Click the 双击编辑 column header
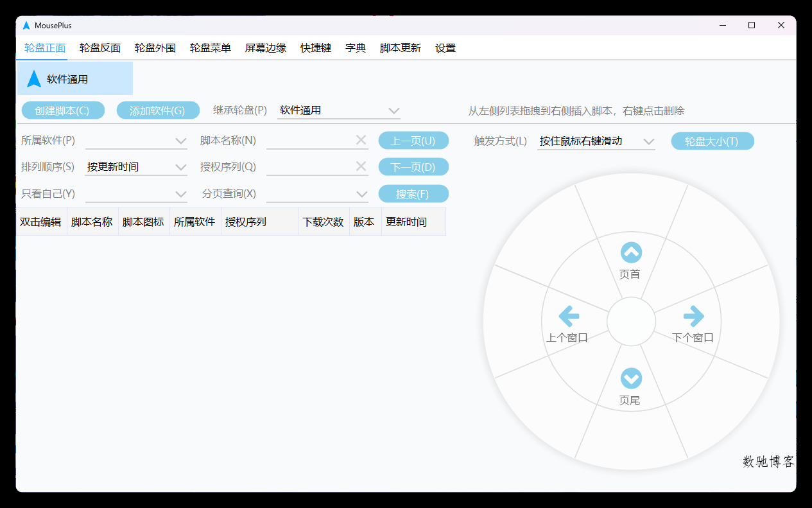 41,222
